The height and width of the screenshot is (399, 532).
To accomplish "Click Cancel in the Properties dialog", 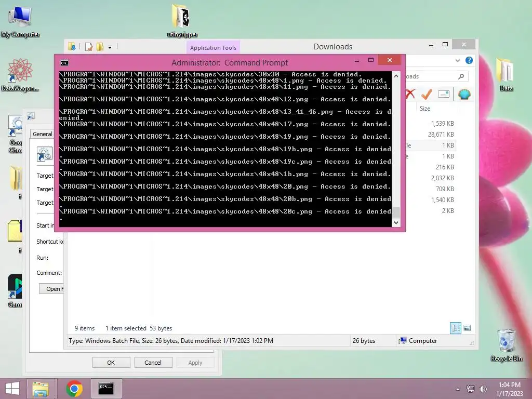I will click(153, 362).
